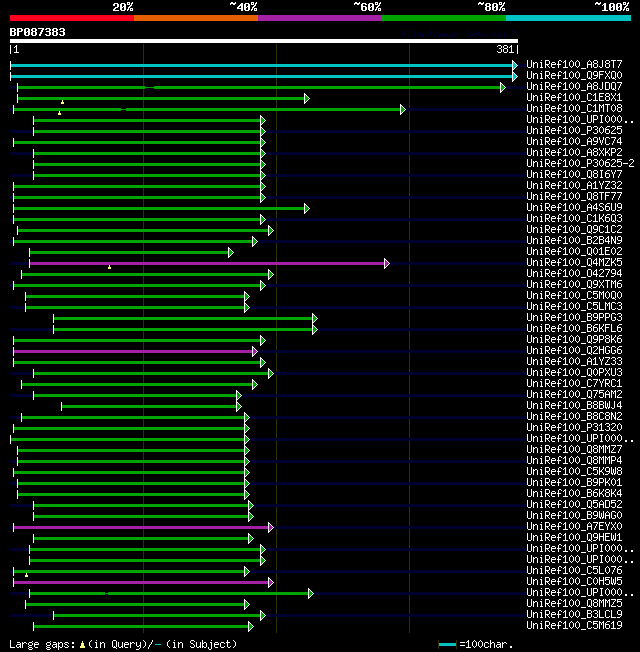Select the UniRef100_A8JDQ7 label
This screenshot has height=652, width=640.
point(574,86)
